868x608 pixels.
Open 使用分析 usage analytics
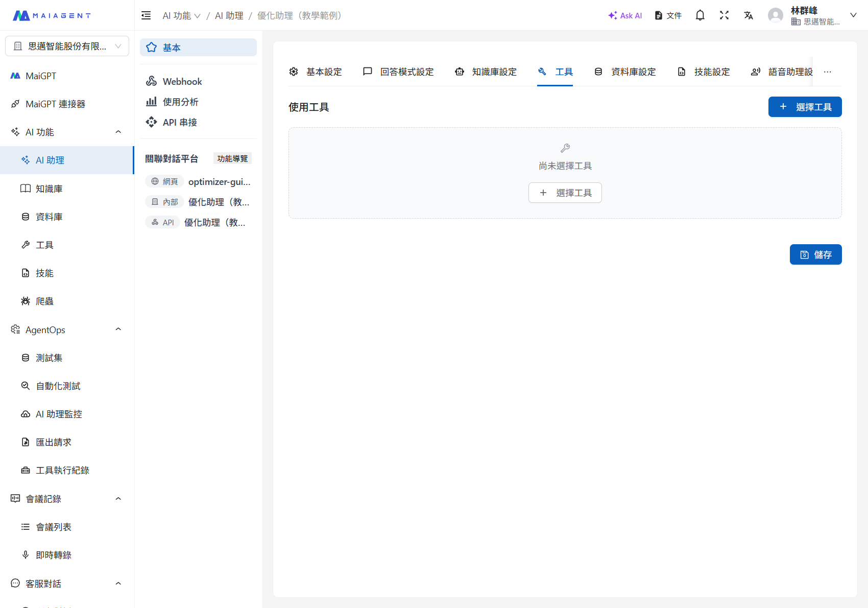(x=180, y=102)
